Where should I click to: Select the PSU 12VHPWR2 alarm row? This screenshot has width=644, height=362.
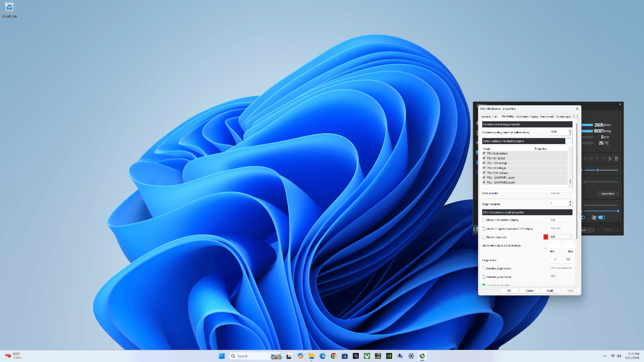tap(525, 182)
